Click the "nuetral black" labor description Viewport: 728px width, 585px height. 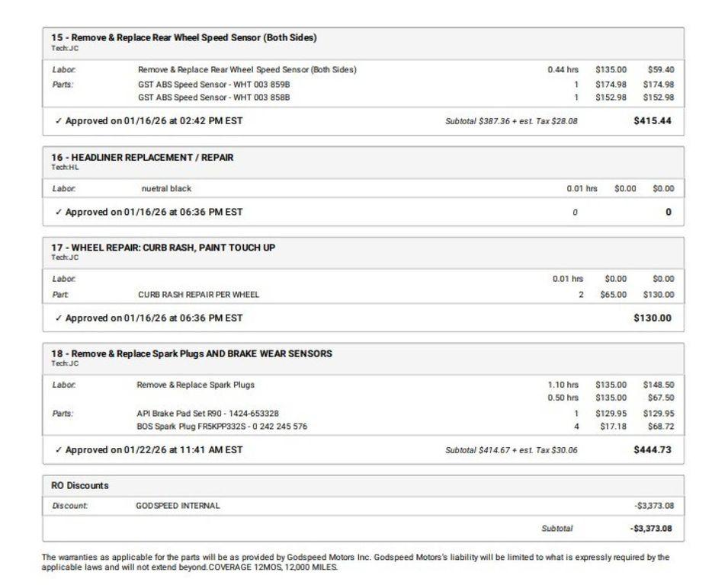click(166, 188)
